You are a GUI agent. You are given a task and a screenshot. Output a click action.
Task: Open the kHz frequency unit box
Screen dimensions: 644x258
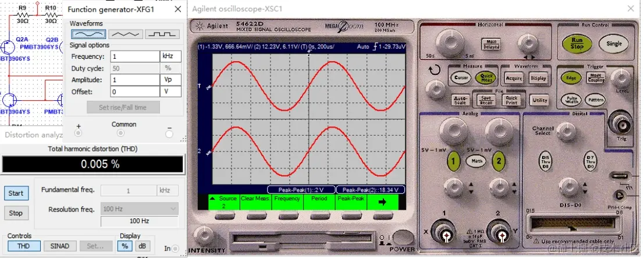(x=170, y=56)
